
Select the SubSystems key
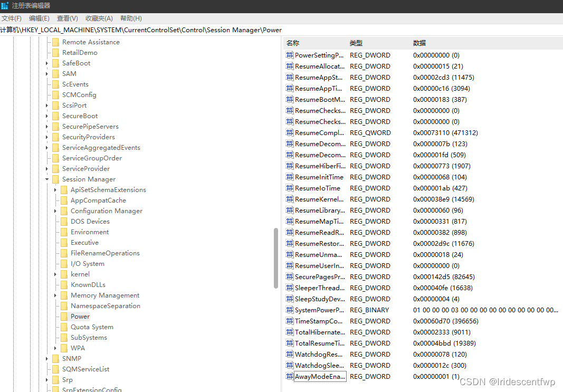[x=89, y=338]
